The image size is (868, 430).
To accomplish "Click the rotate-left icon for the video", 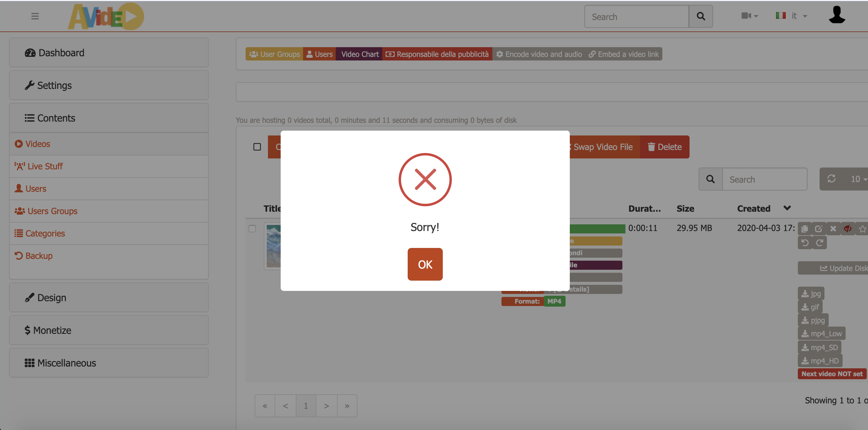I will click(805, 242).
